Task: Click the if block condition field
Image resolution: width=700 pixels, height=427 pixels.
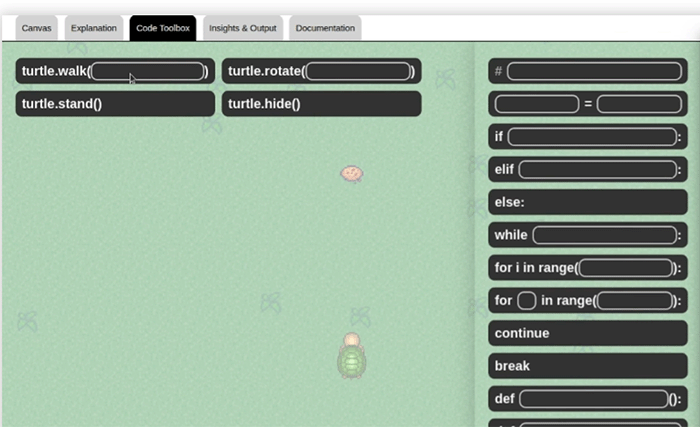Action: pyautogui.click(x=592, y=137)
